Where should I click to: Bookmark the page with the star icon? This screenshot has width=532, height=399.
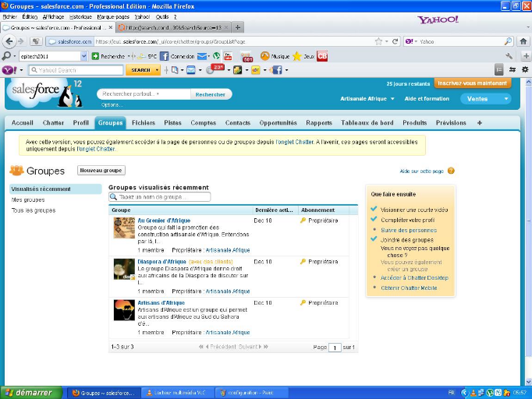pos(378,41)
